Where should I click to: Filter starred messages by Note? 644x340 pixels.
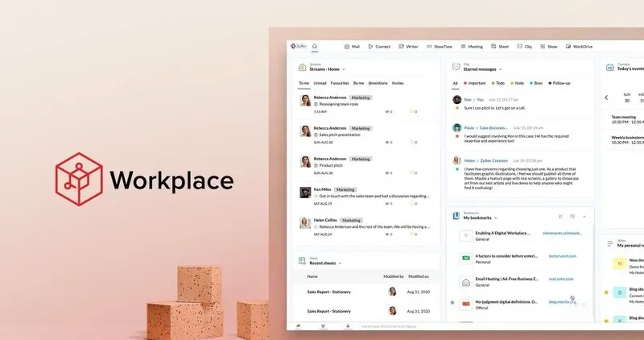pyautogui.click(x=518, y=83)
